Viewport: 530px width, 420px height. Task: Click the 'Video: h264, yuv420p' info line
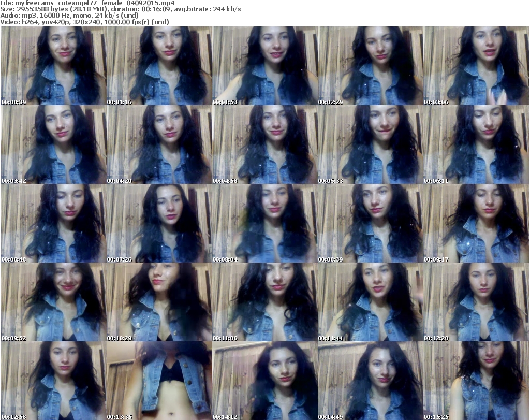coord(84,22)
